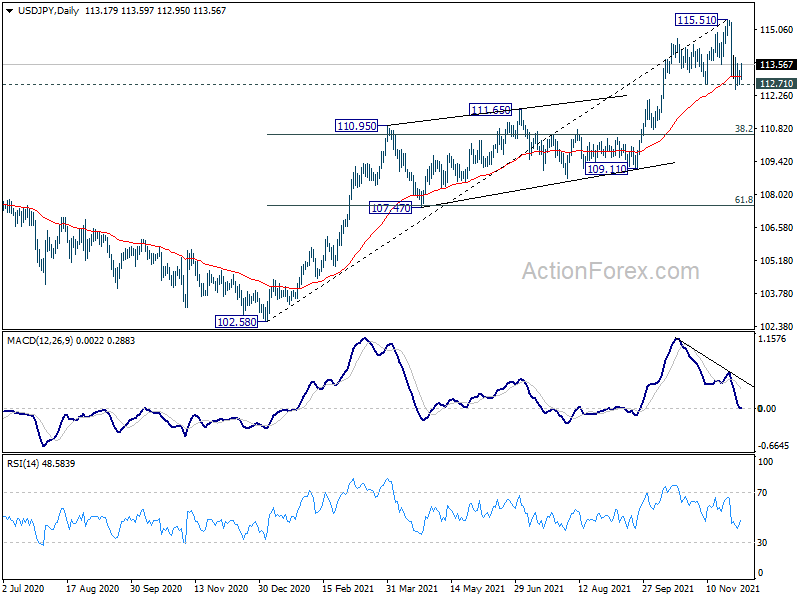Select the 107.470 trough price label
This screenshot has height=600, width=800.
click(x=390, y=208)
